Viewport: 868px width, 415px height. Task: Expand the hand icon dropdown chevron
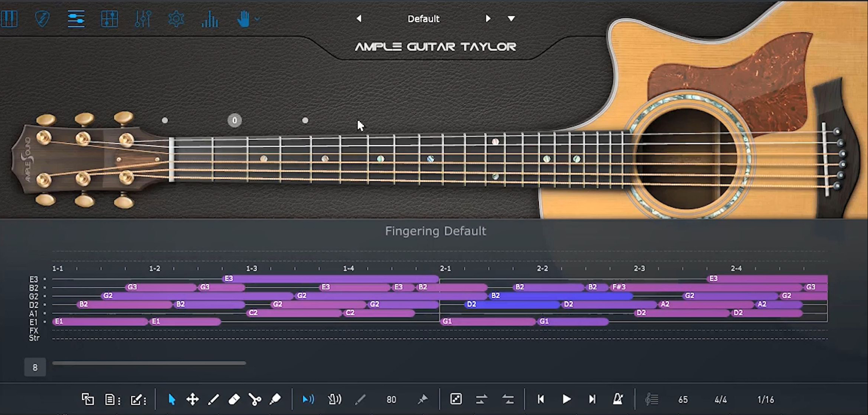click(257, 19)
